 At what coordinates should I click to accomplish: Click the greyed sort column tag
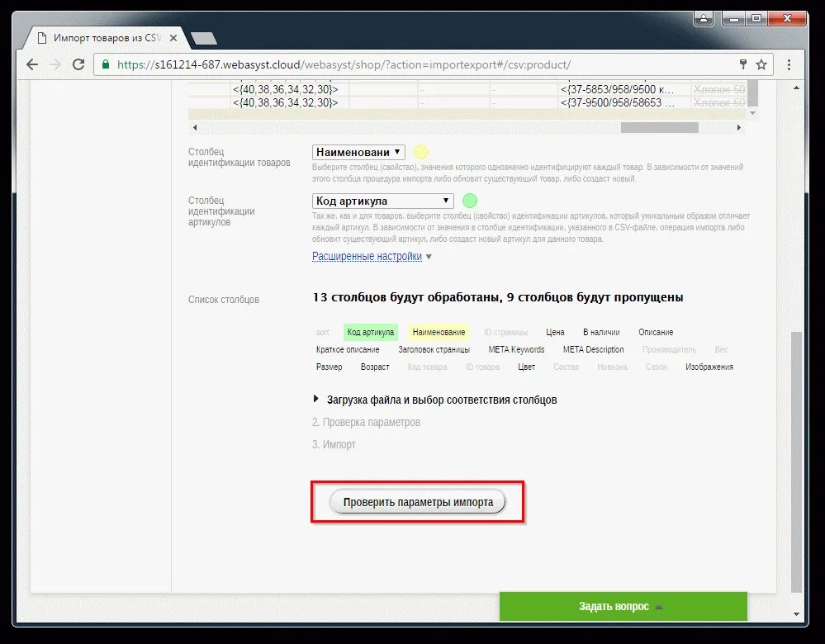(323, 332)
